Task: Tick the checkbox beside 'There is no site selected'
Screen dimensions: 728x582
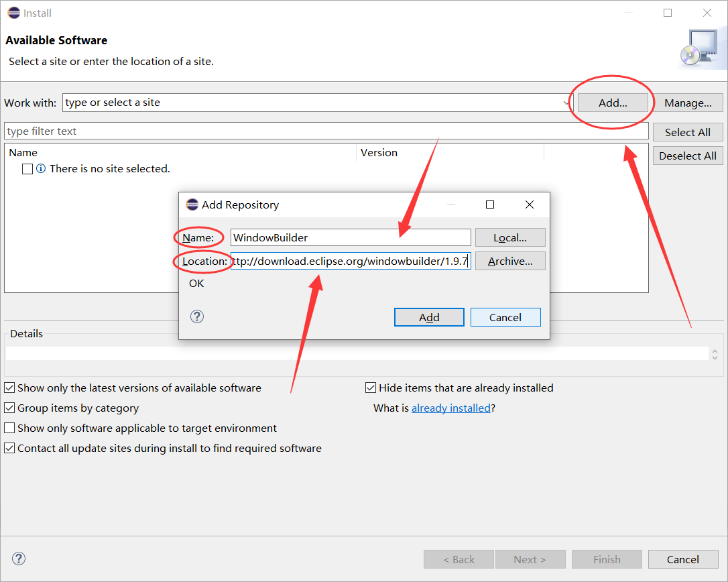Action: coord(27,168)
